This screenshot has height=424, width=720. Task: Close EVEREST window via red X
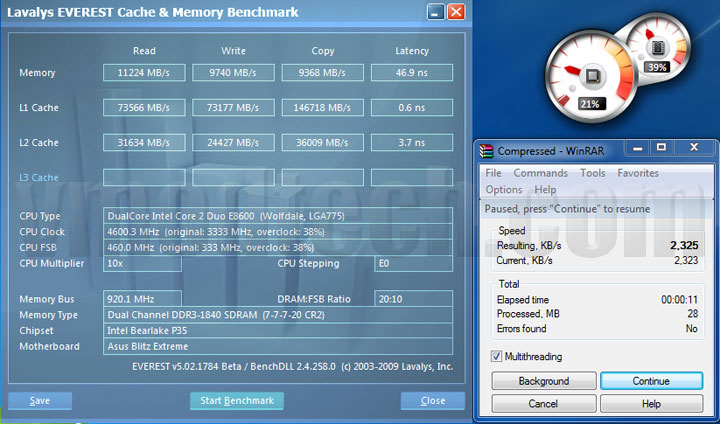pos(456,12)
